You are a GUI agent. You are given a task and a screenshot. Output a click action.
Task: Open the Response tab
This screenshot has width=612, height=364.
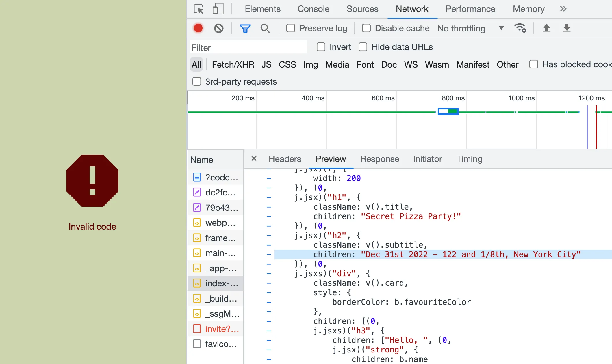pyautogui.click(x=379, y=159)
